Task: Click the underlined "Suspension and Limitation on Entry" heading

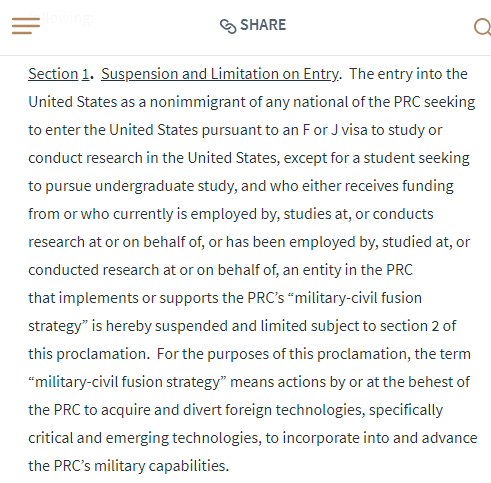Action: 220,74
